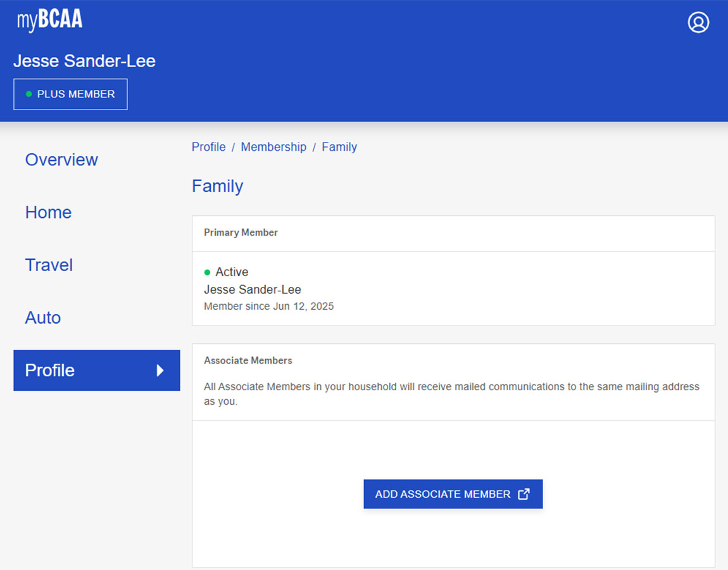
Task: Open the Overview section in sidebar
Action: [61, 160]
